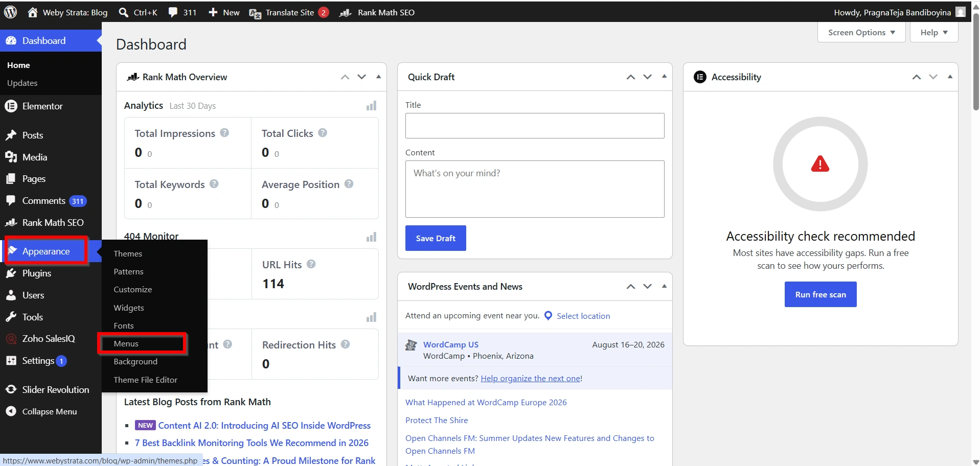
Task: Click the Slider Revolution icon
Action: pyautogui.click(x=11, y=390)
